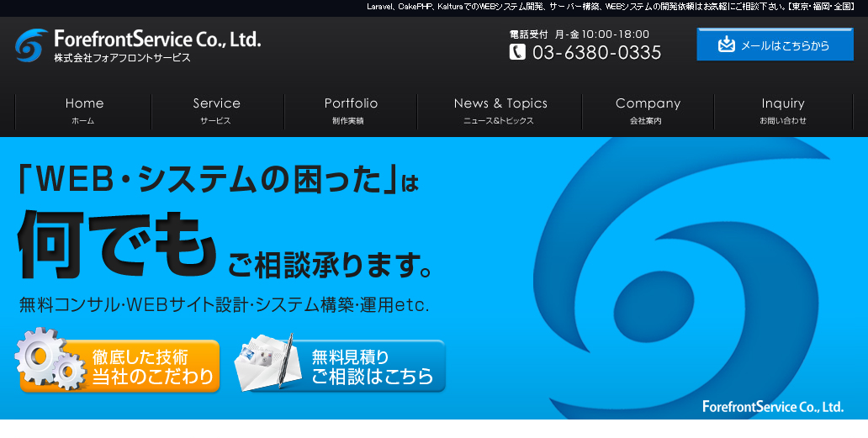Click the large 何でも banner text
This screenshot has height=438, width=868.
[x=118, y=245]
